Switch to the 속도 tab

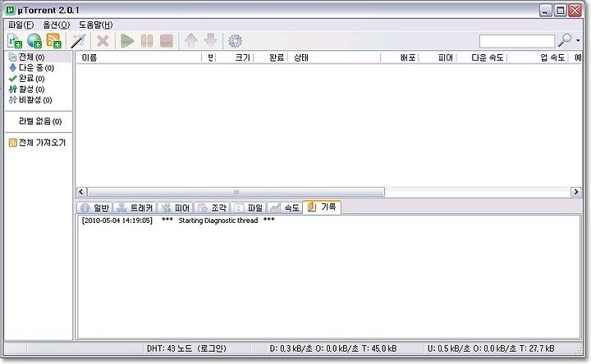click(285, 207)
